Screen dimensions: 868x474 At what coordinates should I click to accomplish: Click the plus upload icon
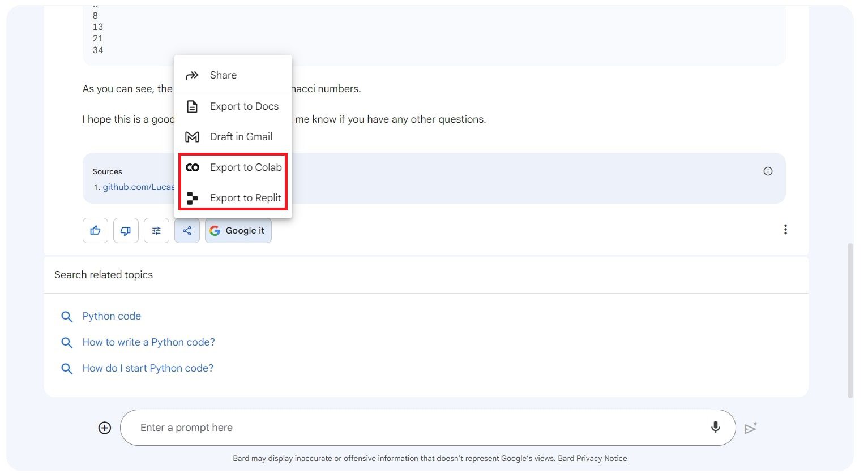[105, 428]
